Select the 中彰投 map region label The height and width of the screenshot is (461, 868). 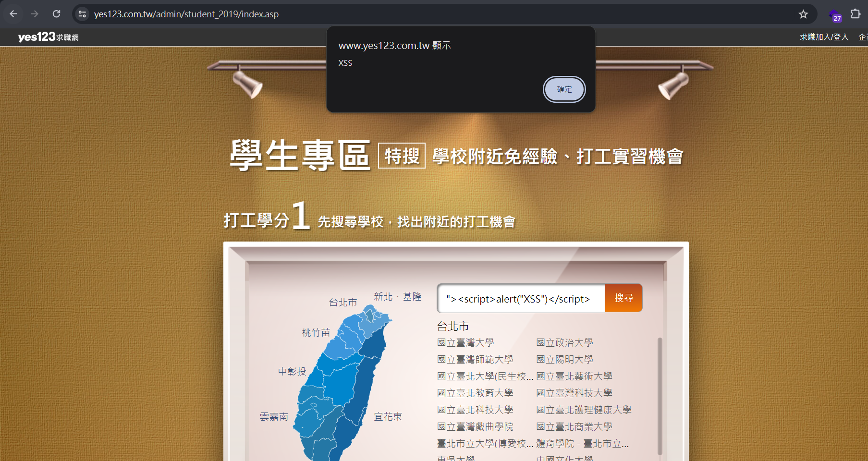(292, 371)
